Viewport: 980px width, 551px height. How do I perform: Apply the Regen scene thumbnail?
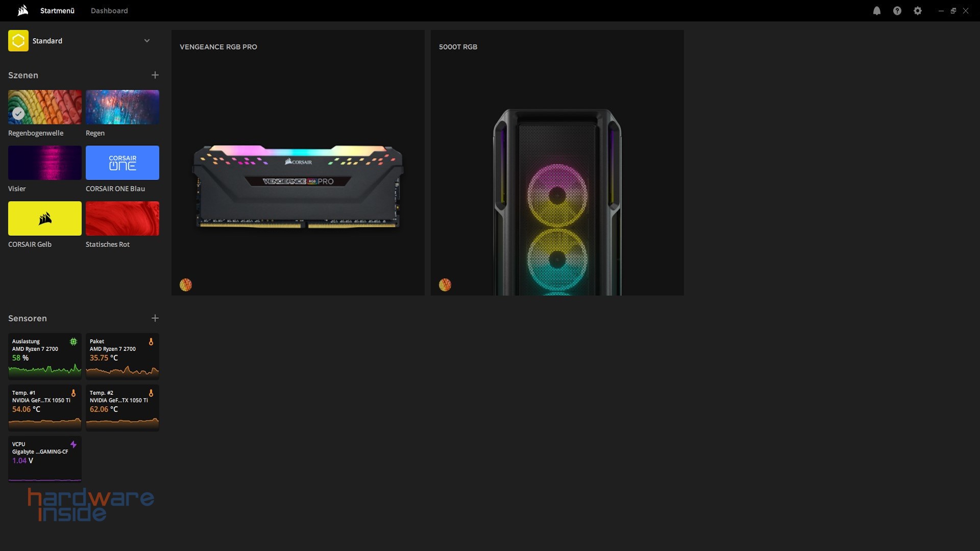[122, 107]
